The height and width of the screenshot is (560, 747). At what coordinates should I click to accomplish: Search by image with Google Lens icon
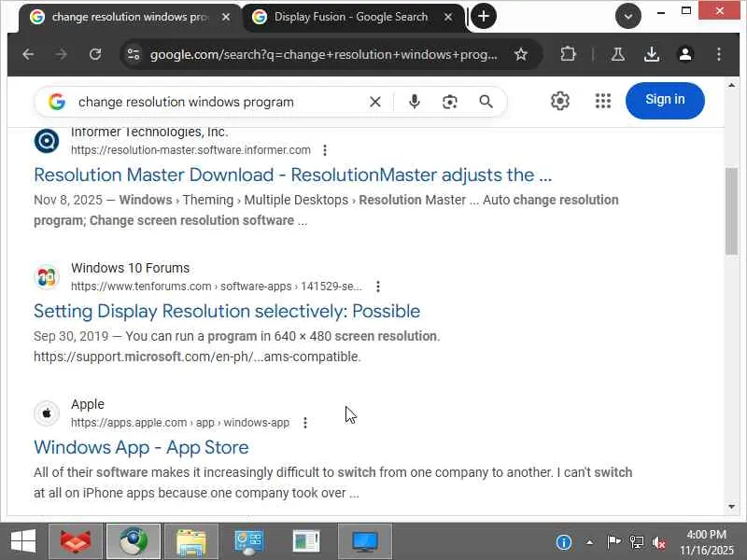[450, 102]
